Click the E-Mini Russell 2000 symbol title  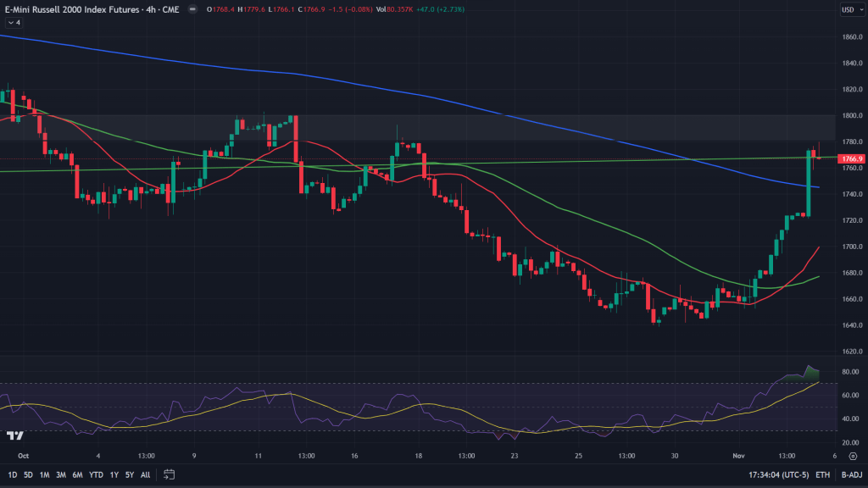[x=76, y=10]
